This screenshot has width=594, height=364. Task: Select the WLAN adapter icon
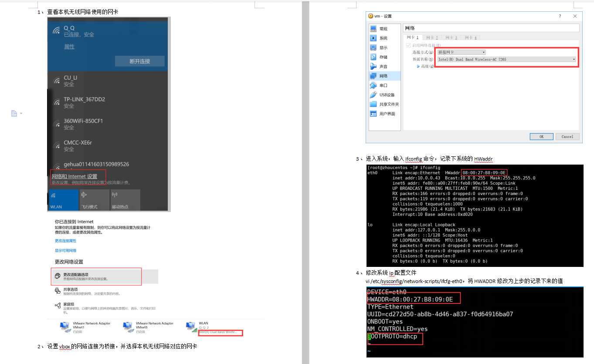190,327
